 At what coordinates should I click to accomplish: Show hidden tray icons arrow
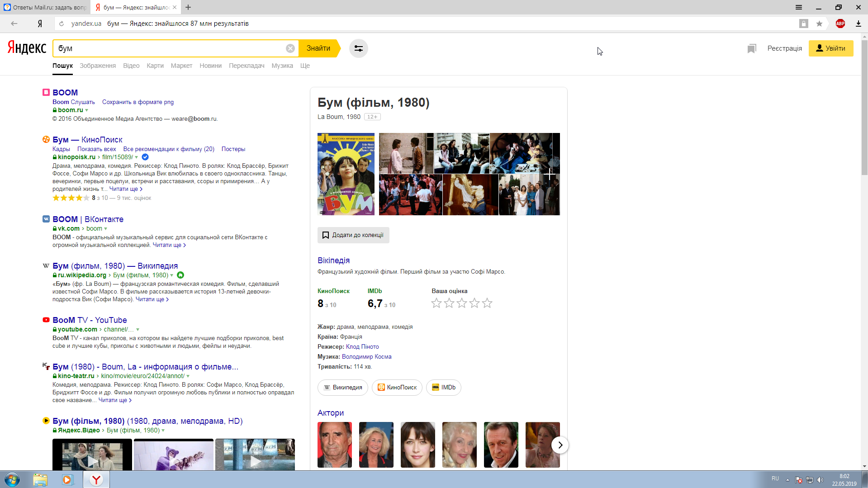pyautogui.click(x=787, y=480)
